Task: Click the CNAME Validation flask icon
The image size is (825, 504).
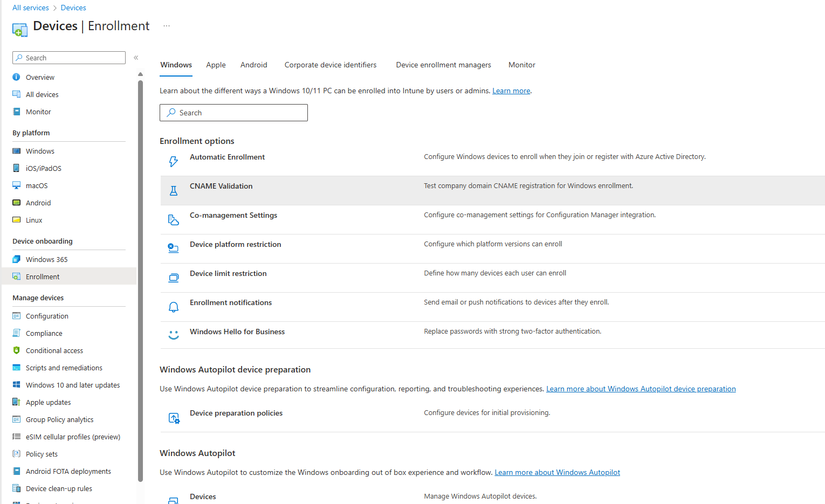Action: pos(173,190)
